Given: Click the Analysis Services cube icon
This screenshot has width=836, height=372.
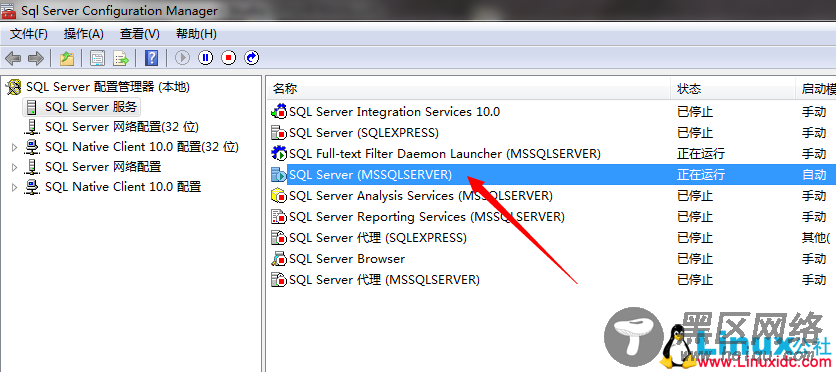Looking at the screenshot, I should click(279, 196).
